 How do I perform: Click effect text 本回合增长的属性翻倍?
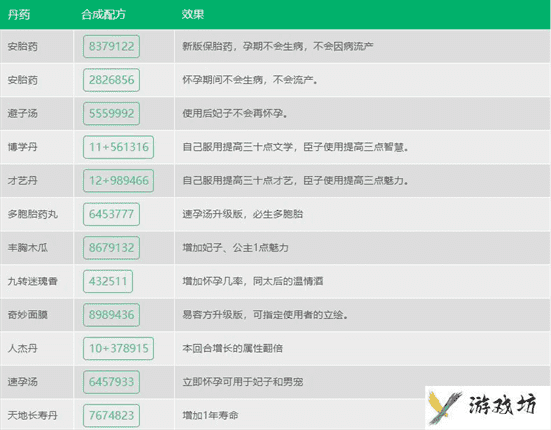[232, 348]
